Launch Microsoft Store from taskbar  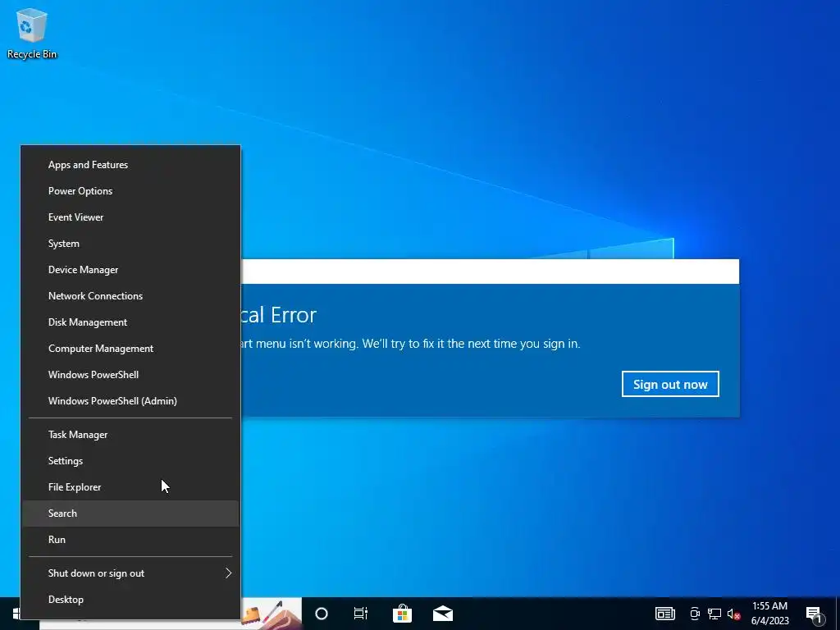(402, 614)
